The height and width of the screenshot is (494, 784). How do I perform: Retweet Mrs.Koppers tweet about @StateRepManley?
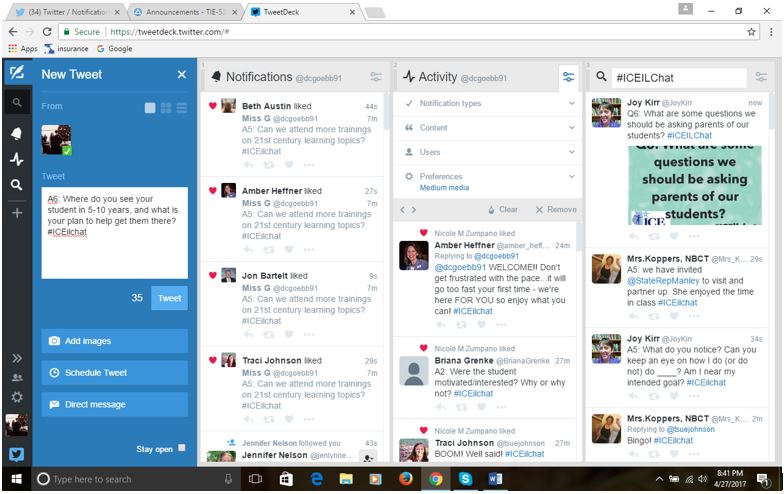click(654, 316)
